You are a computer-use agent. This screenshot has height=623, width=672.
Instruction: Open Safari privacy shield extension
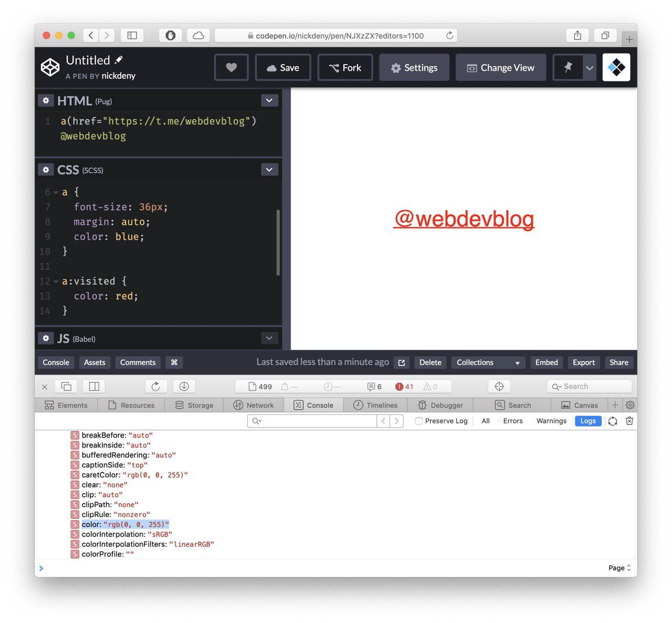point(170,35)
